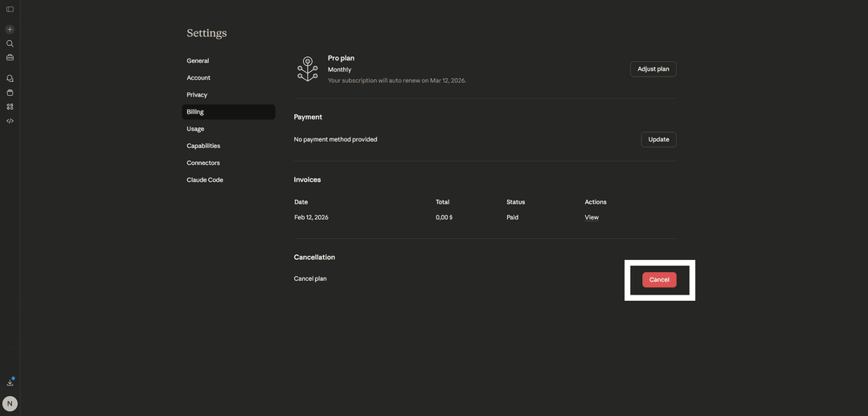The height and width of the screenshot is (416, 868).
Task: Go to General settings
Action: click(x=198, y=61)
